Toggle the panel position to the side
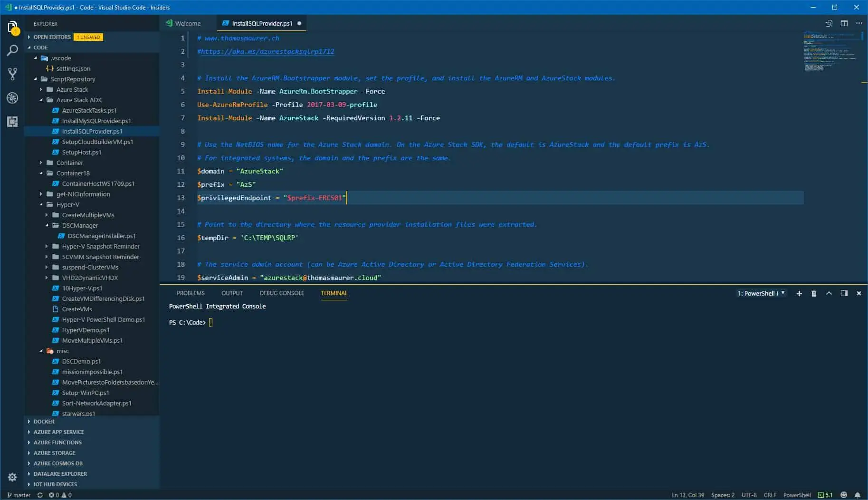 click(x=844, y=293)
